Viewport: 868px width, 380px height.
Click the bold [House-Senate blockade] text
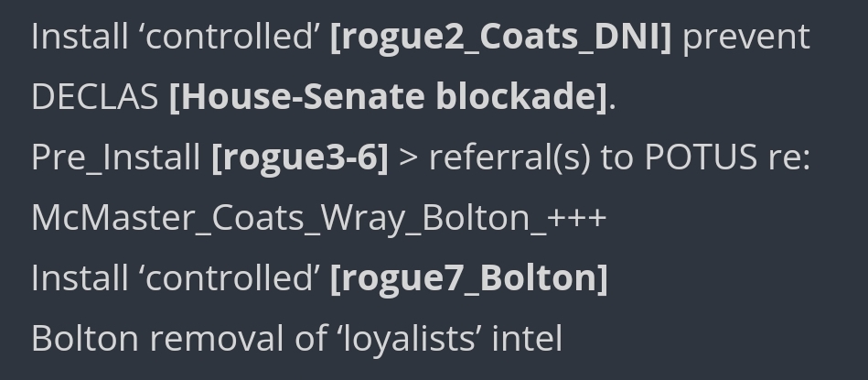coord(388,97)
